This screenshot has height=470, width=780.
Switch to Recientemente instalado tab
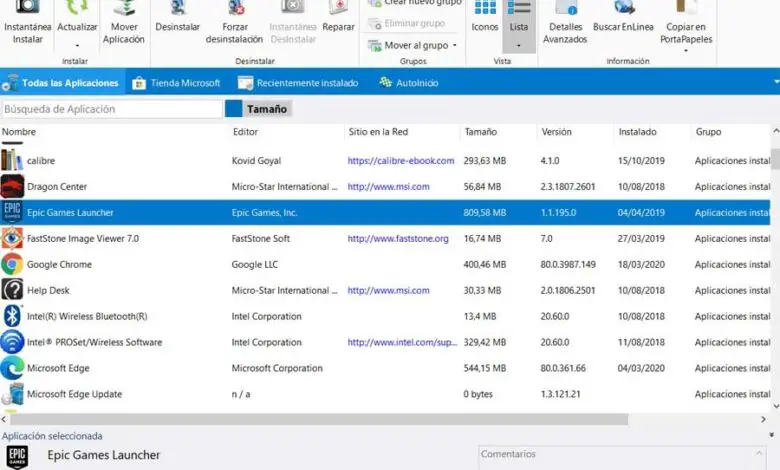click(298, 83)
